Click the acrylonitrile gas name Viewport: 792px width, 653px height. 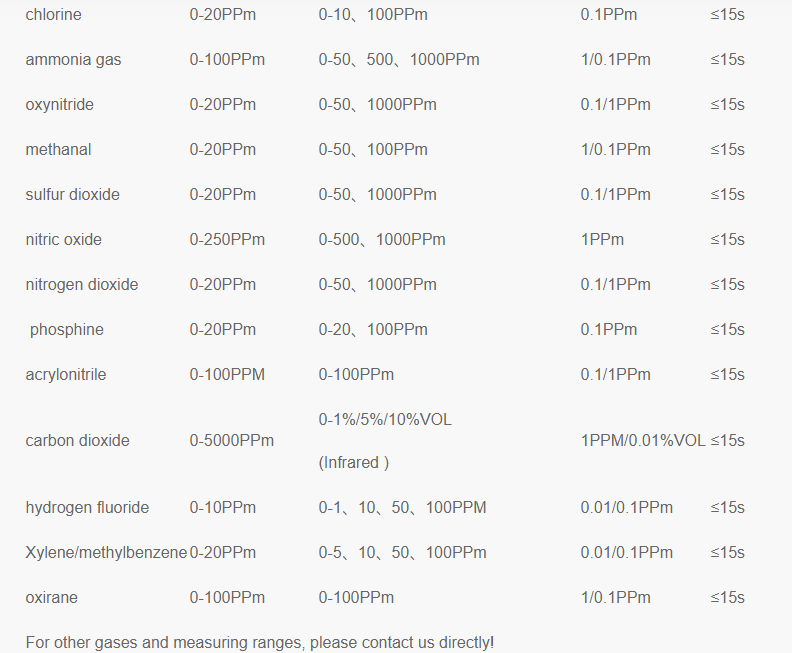click(x=66, y=375)
